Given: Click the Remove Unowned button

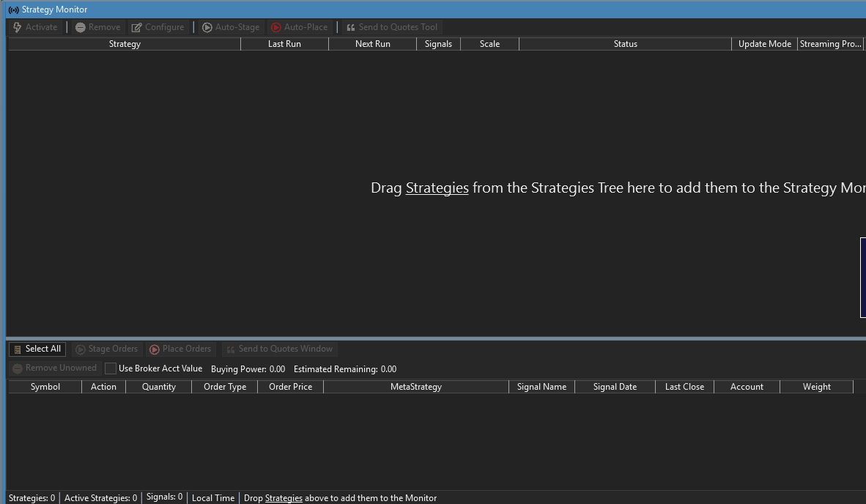Looking at the screenshot, I should click(x=54, y=368).
